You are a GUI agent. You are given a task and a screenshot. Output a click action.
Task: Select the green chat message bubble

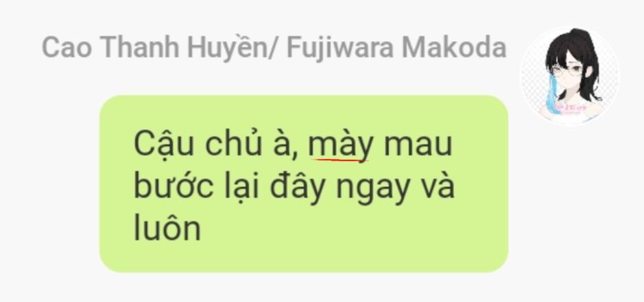[x=304, y=184]
